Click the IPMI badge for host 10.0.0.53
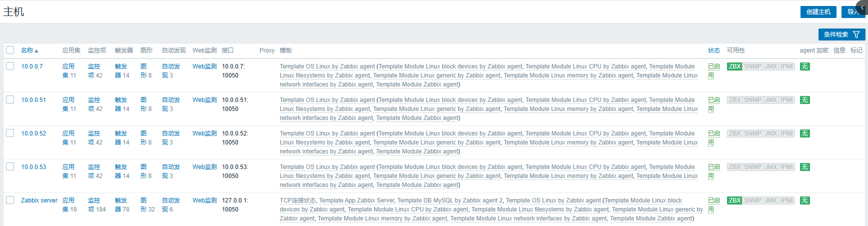The height and width of the screenshot is (226, 868). 787,167
